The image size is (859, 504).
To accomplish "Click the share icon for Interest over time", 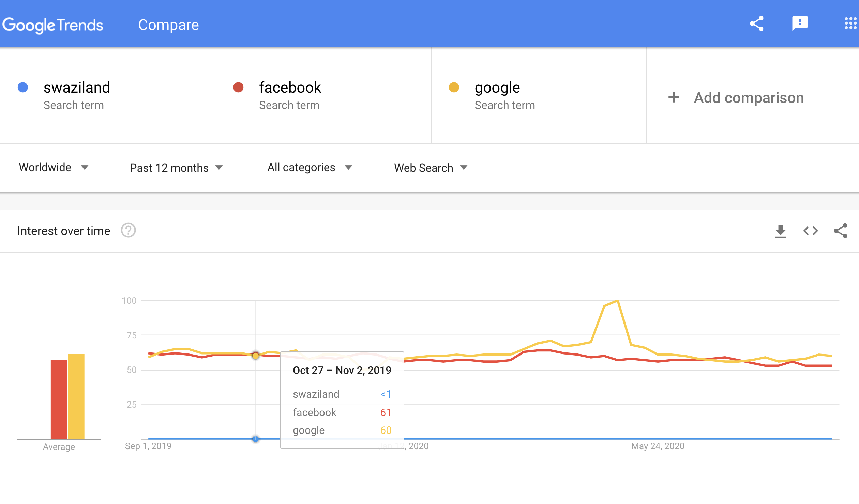I will coord(839,231).
